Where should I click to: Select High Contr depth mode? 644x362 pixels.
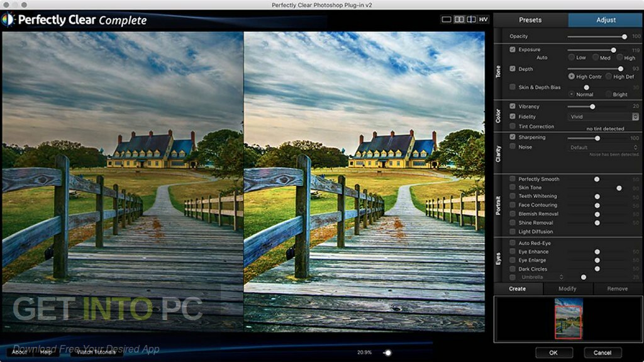[571, 77]
